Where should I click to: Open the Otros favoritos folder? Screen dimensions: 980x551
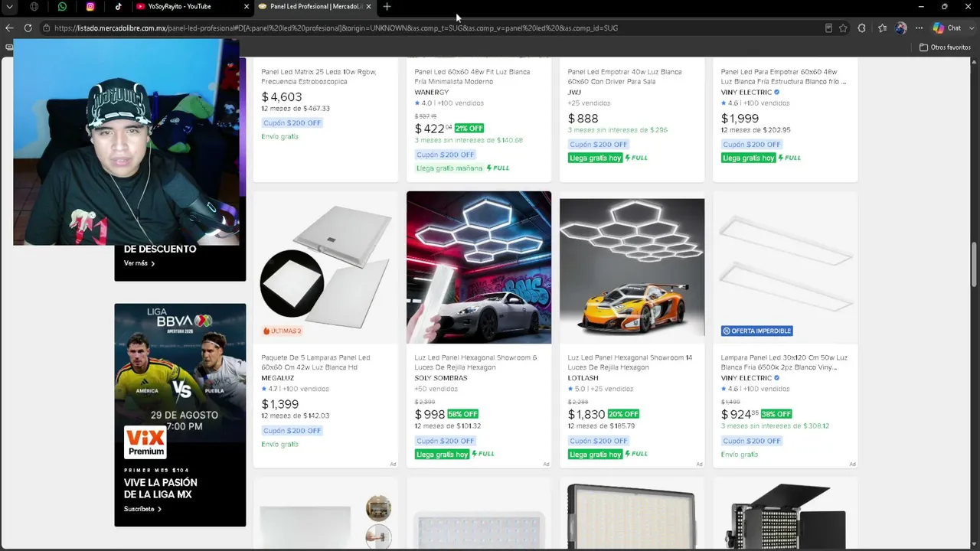[945, 47]
